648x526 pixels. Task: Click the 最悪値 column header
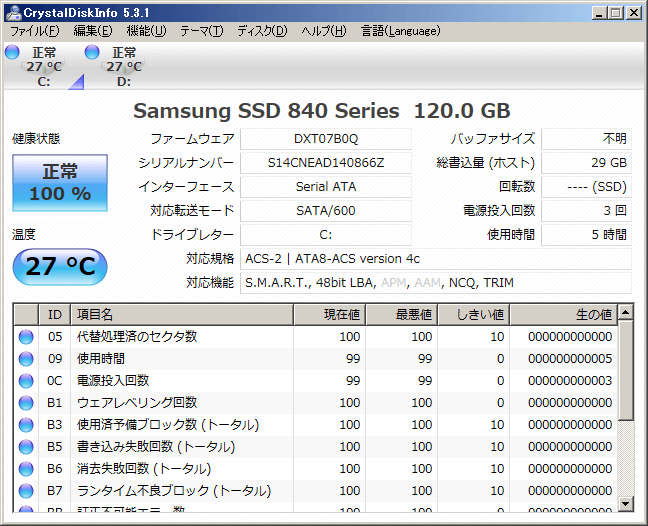click(x=401, y=315)
